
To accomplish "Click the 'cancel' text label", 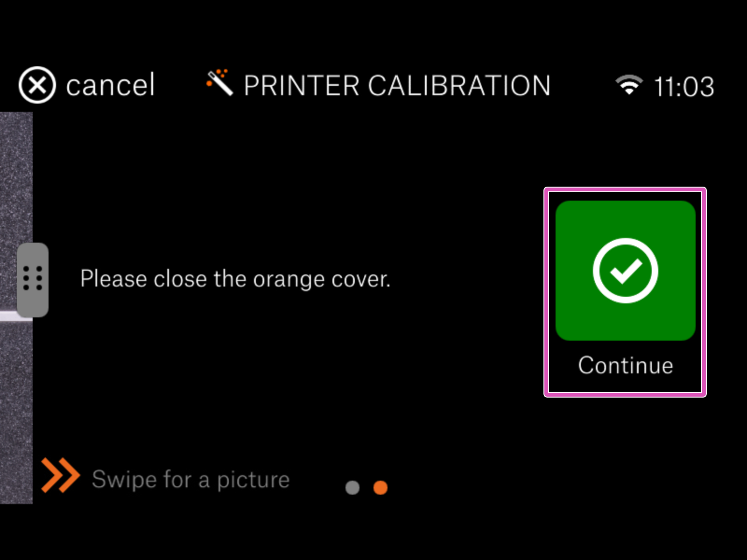I will pos(110,85).
